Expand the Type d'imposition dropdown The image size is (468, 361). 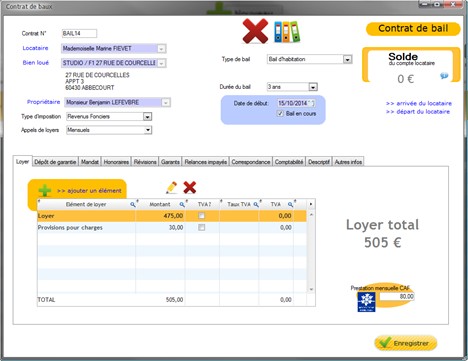click(x=147, y=117)
